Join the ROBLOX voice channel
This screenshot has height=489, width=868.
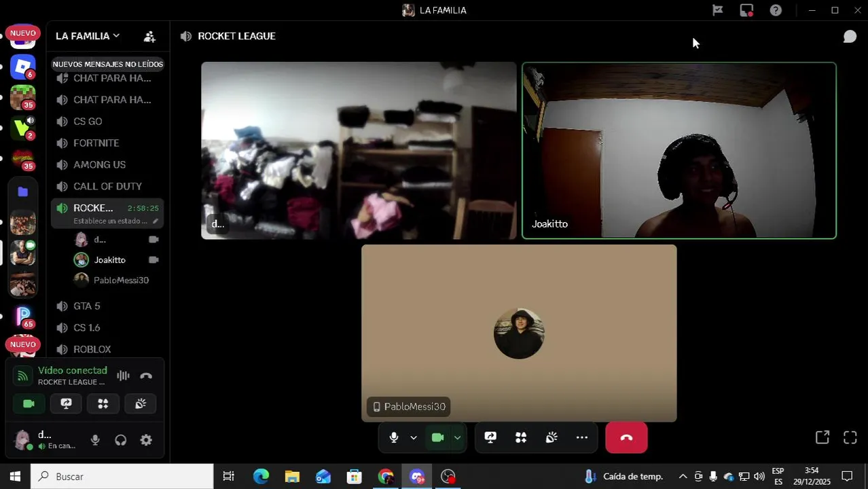[x=107, y=350]
